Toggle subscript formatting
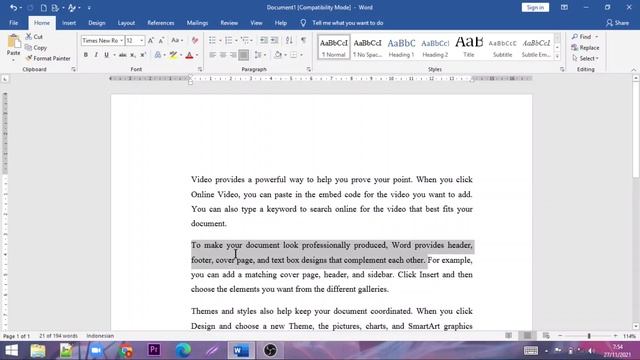Viewport: 640px width, 360px height. pos(132,55)
